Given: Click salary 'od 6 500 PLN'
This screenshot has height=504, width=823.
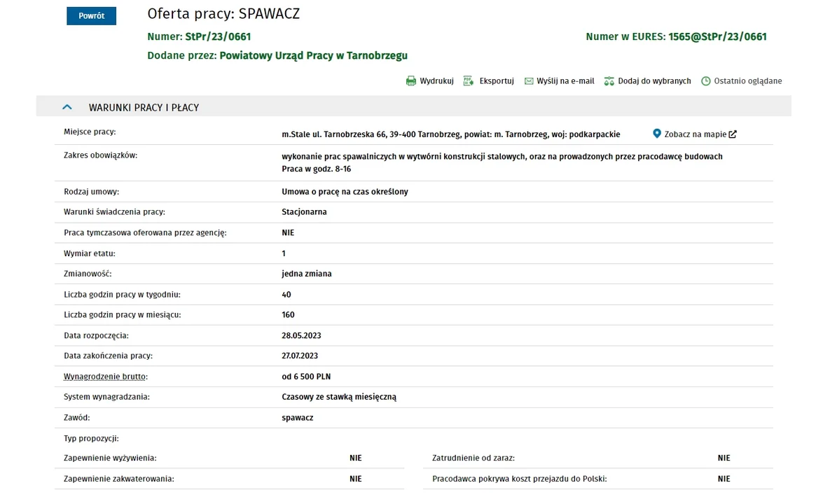Looking at the screenshot, I should pyautogui.click(x=306, y=377).
